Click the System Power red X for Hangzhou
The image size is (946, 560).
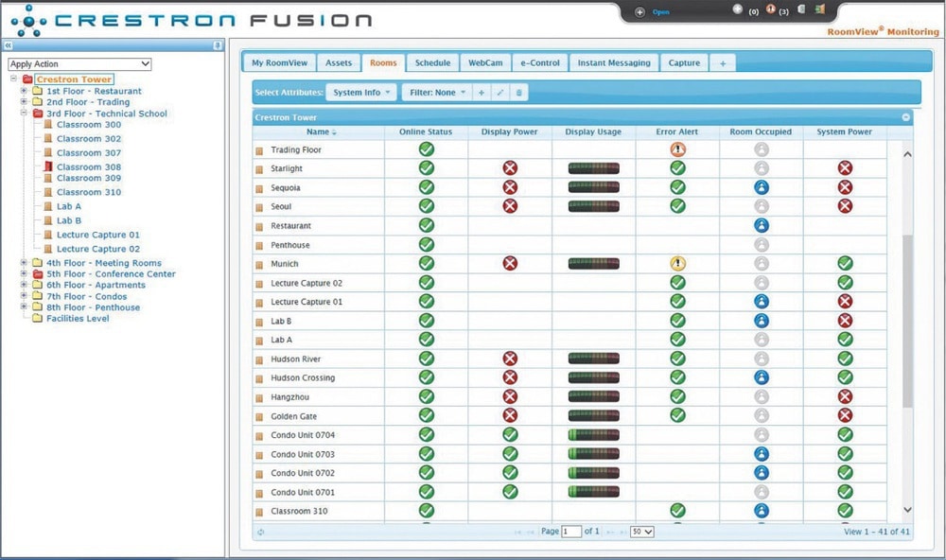point(845,396)
